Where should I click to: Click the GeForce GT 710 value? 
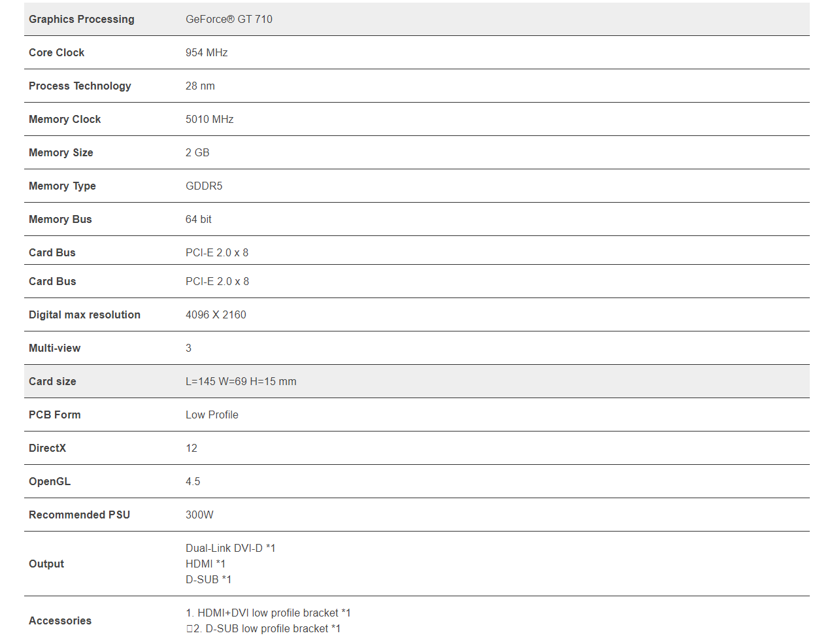click(x=229, y=20)
